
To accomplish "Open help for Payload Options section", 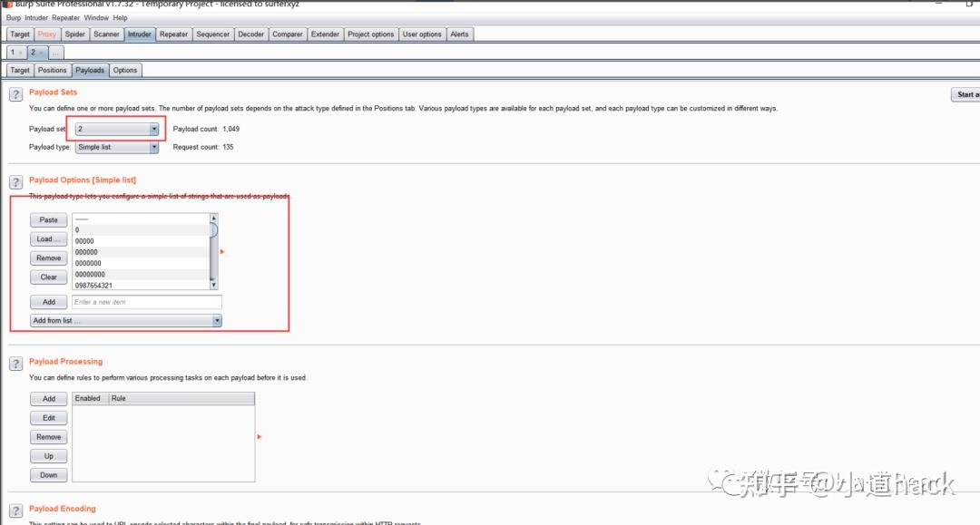I will [x=15, y=182].
